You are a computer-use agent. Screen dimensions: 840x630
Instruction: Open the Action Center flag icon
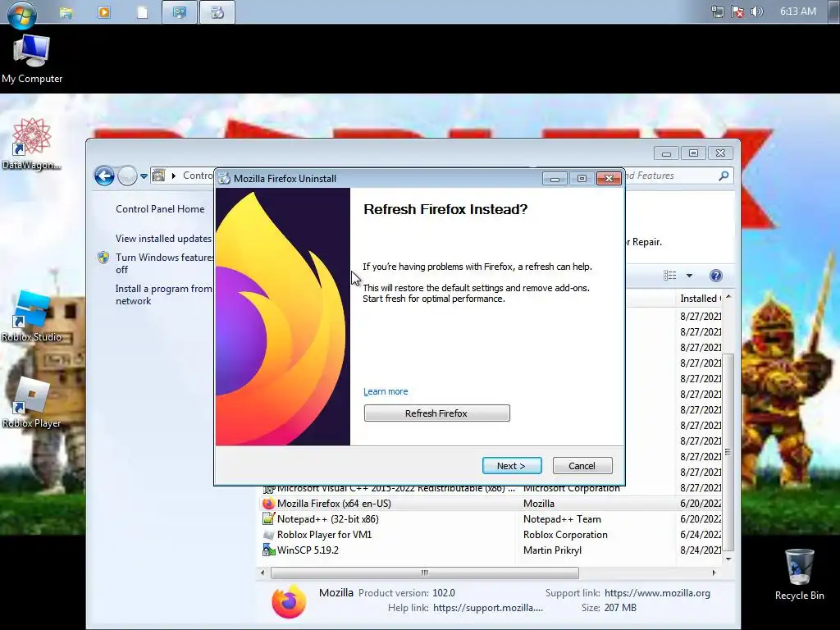737,11
